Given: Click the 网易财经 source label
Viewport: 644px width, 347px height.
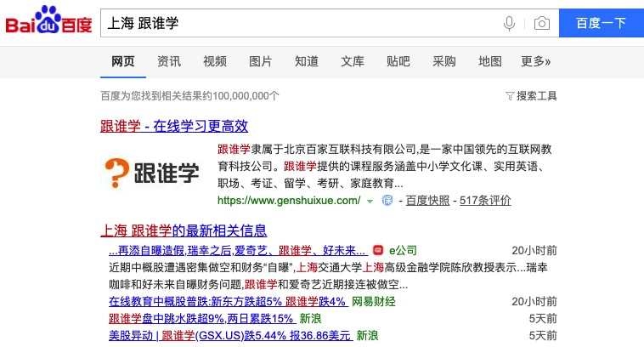Looking at the screenshot, I should (x=373, y=301).
